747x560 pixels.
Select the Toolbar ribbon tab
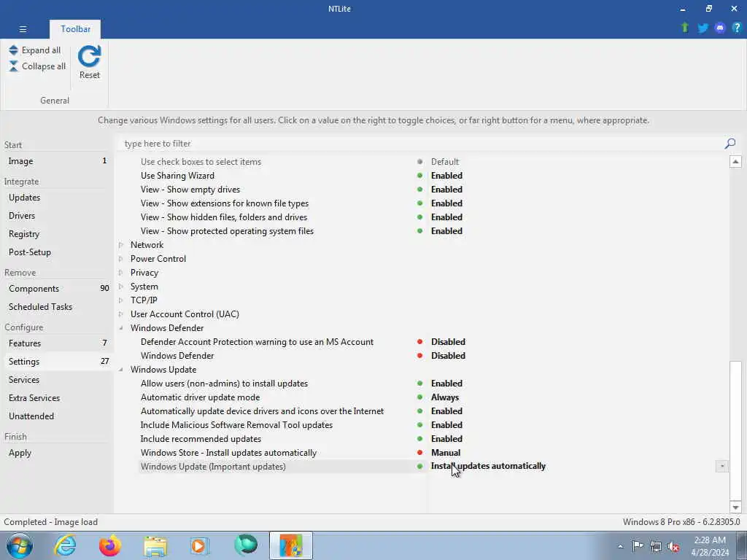(x=75, y=29)
